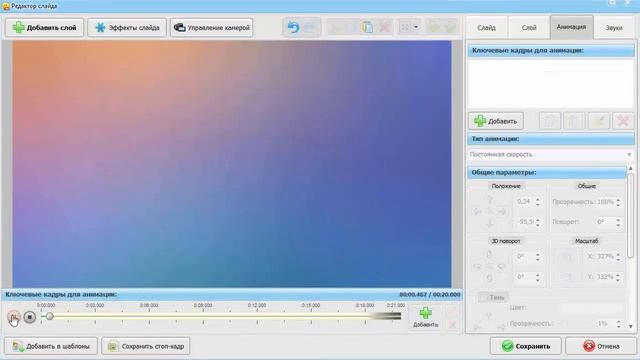Click the green plus icon on Добавить слой
This screenshot has width=640, height=360.
pos(18,27)
